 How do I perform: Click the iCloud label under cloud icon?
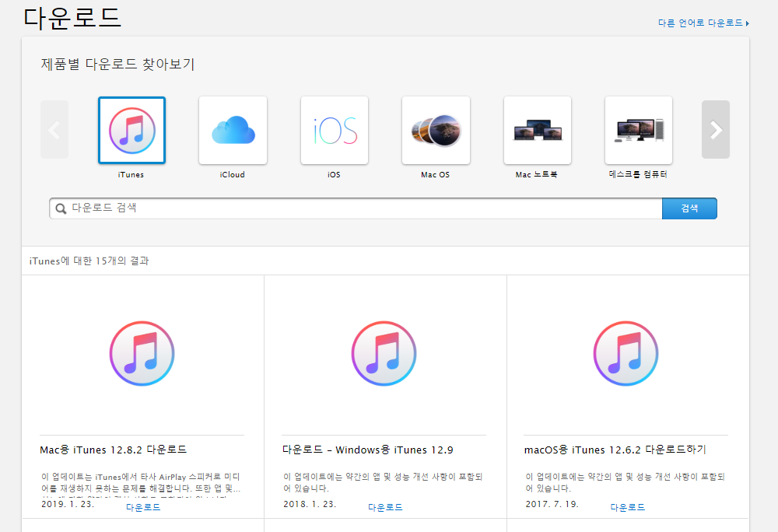[x=232, y=174]
